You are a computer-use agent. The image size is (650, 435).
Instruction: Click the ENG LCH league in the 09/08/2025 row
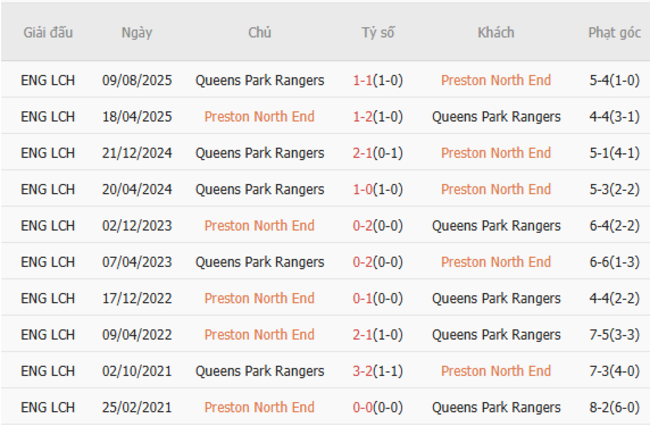48,80
